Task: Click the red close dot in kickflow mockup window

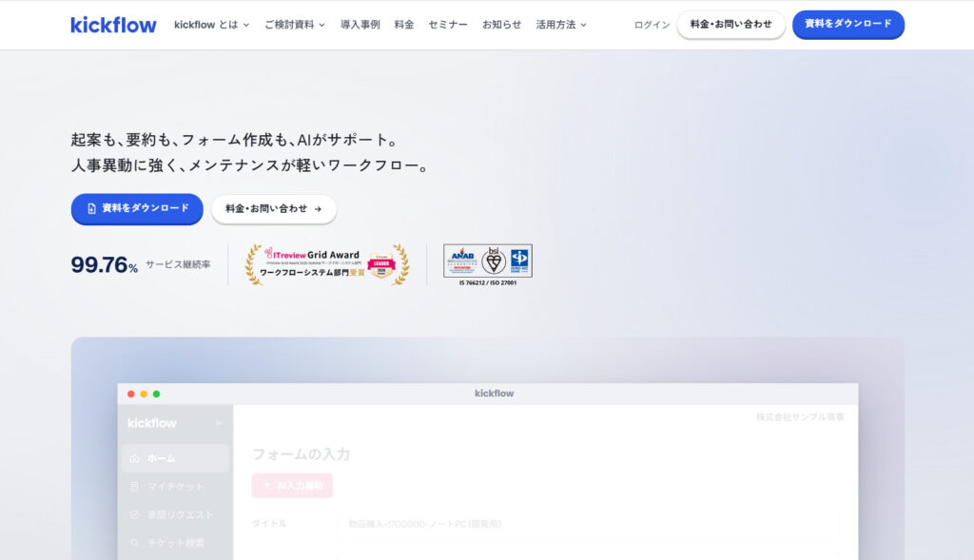Action: [x=130, y=395]
